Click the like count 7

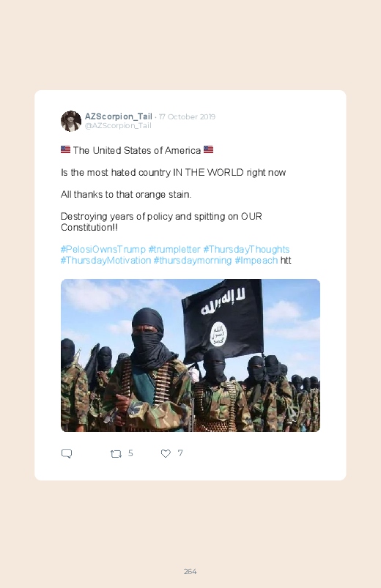click(180, 453)
